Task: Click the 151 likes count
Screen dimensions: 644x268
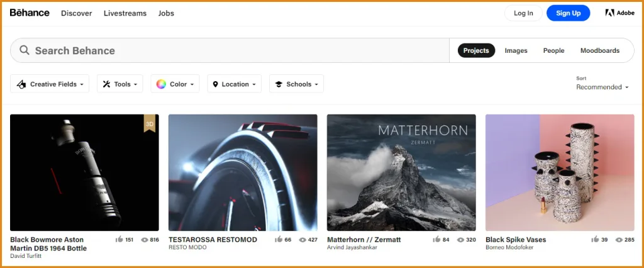Action: tap(130, 240)
